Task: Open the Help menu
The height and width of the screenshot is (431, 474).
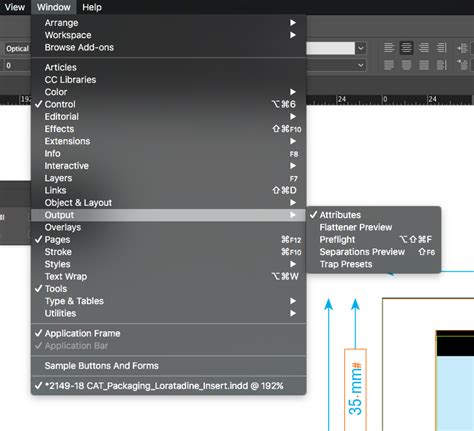Action: 92,7
